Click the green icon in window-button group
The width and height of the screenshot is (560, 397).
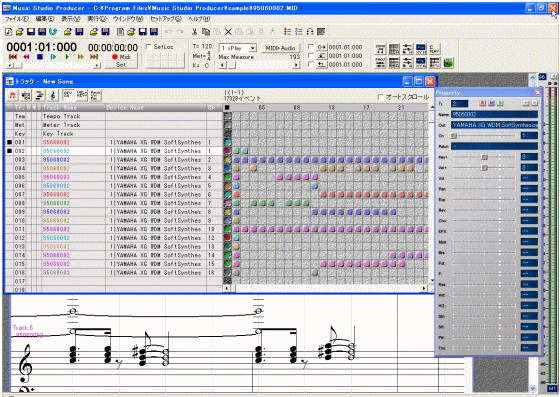448,63
